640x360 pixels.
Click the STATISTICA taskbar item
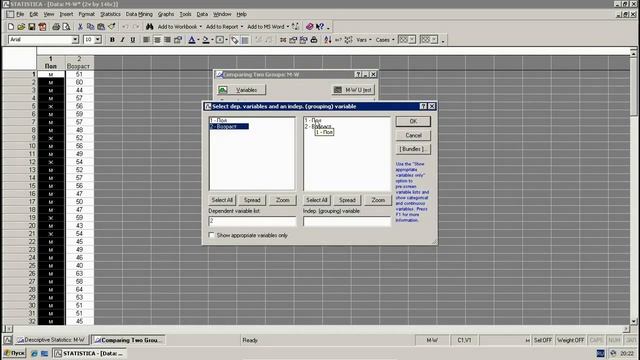(89, 353)
